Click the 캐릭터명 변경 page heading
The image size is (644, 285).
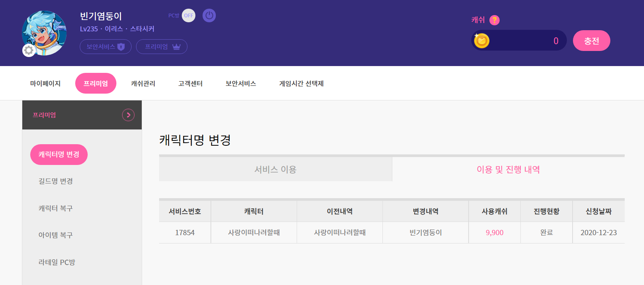195,140
